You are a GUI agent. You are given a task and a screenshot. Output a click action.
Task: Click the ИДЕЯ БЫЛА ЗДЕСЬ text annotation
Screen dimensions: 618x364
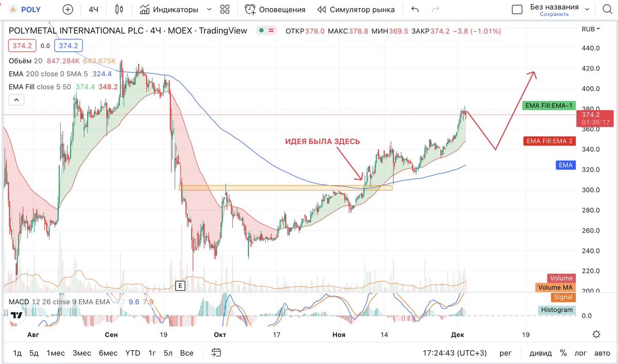[x=322, y=141]
